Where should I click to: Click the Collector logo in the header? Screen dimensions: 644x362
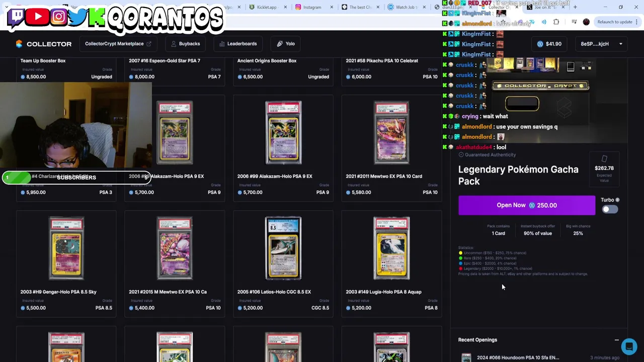[x=43, y=44]
